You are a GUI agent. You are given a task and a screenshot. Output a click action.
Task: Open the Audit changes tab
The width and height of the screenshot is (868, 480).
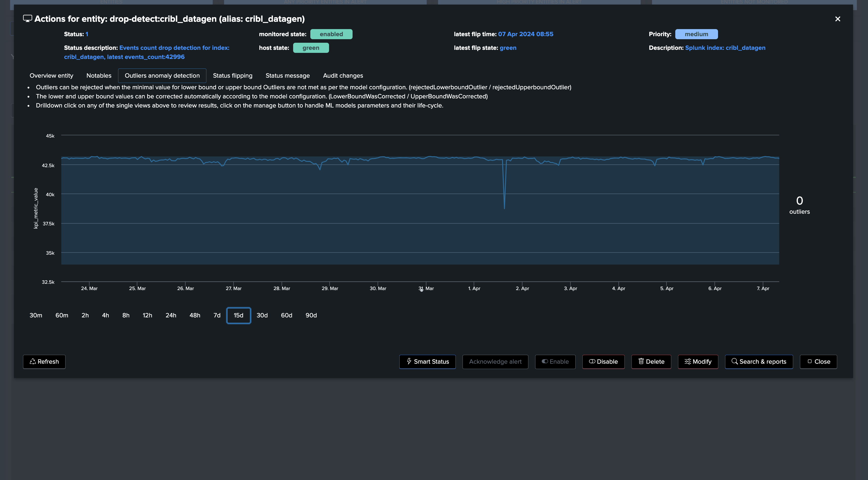[343, 75]
